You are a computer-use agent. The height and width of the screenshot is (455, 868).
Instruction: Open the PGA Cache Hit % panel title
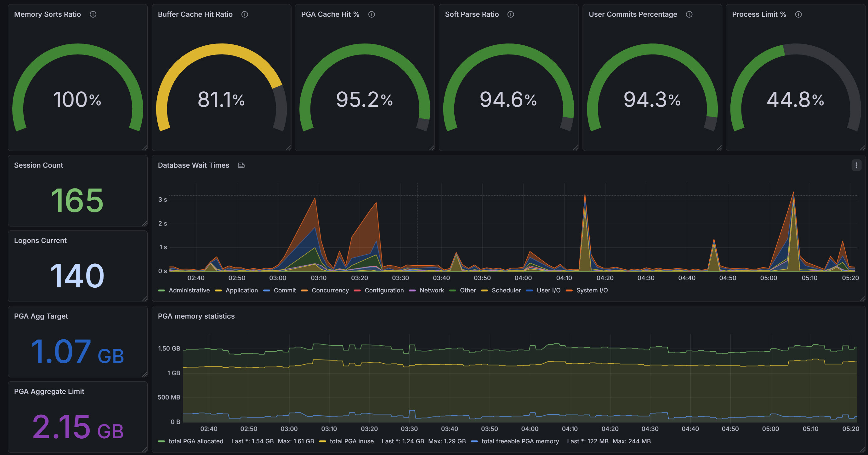(x=330, y=14)
